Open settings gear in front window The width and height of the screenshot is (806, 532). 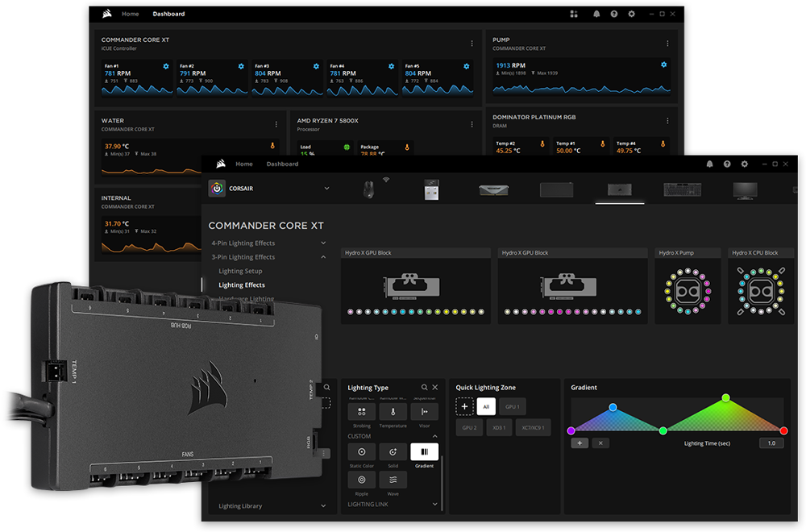pyautogui.click(x=745, y=164)
